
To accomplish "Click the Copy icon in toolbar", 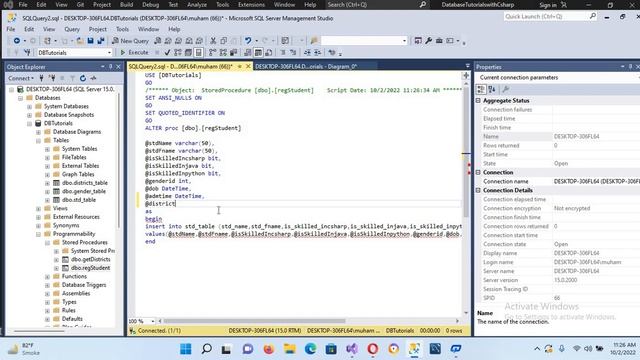I will 224,41.
